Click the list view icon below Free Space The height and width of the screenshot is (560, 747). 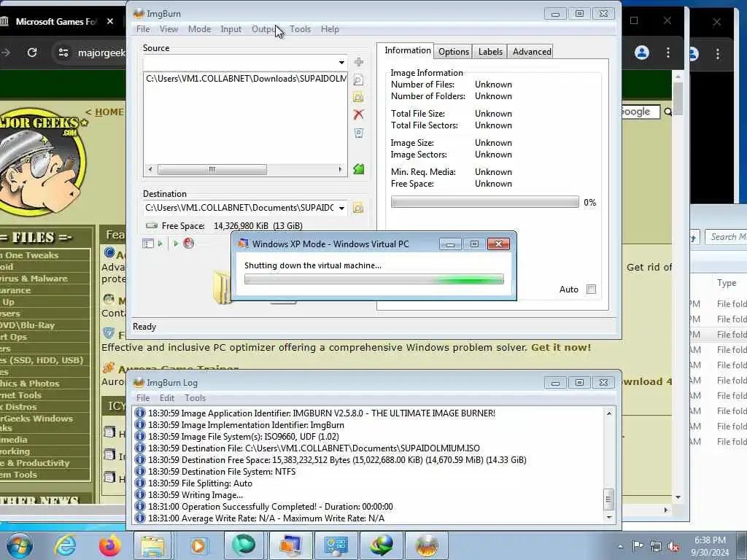(x=147, y=244)
